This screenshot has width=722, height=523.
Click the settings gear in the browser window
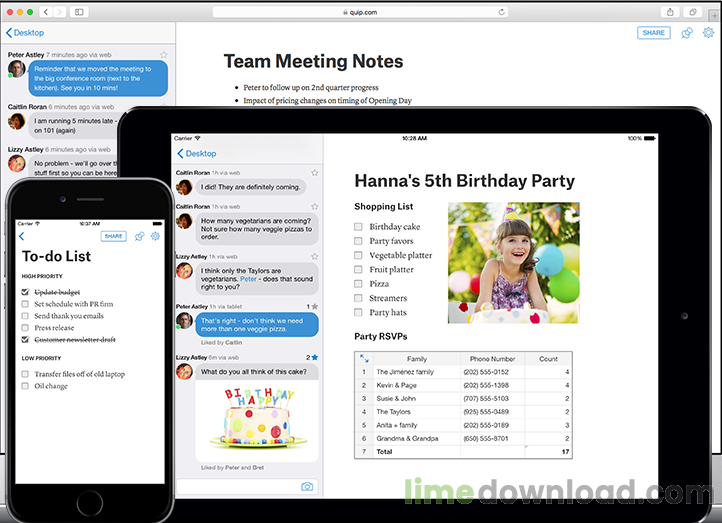click(x=708, y=33)
